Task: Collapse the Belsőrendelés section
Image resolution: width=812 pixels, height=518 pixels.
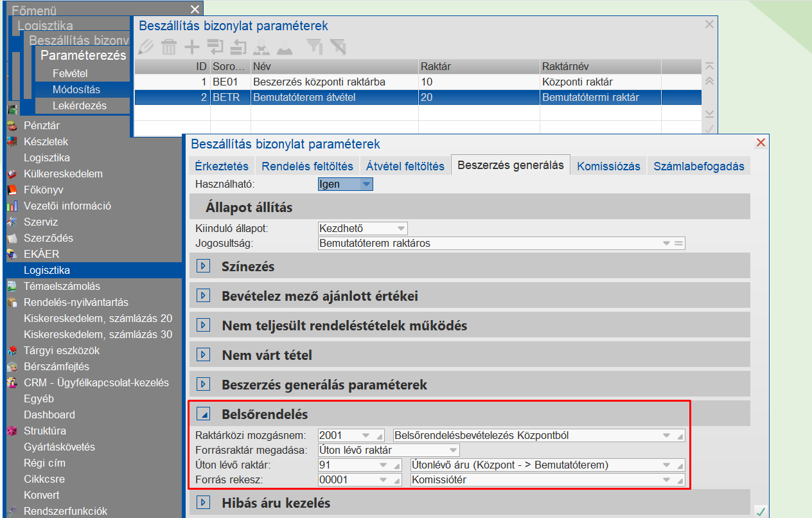Action: (203, 413)
